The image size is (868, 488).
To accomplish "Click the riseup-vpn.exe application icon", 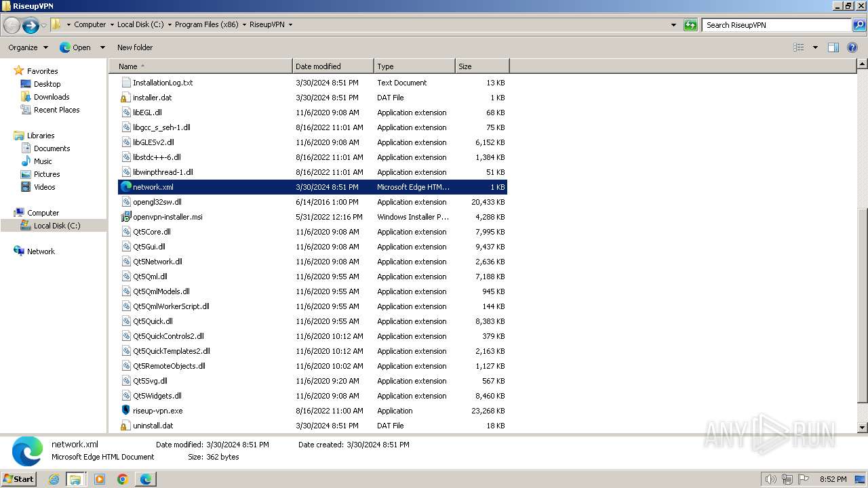I will [125, 411].
